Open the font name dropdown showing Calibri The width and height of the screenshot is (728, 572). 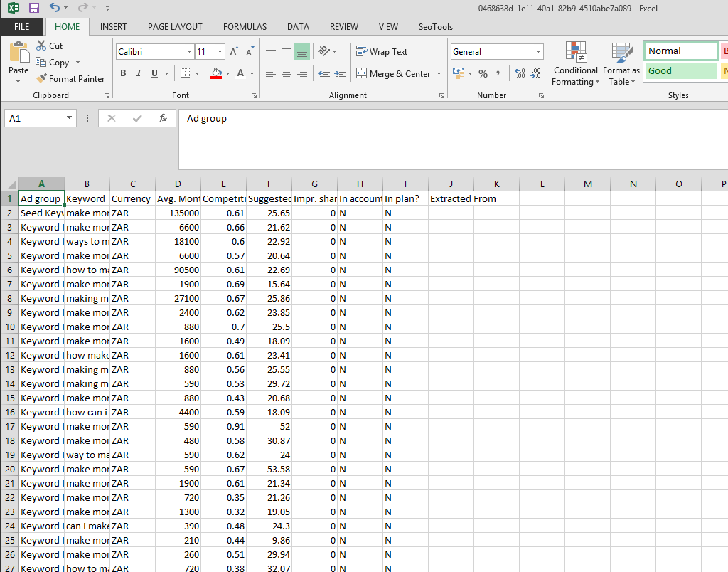click(x=189, y=52)
